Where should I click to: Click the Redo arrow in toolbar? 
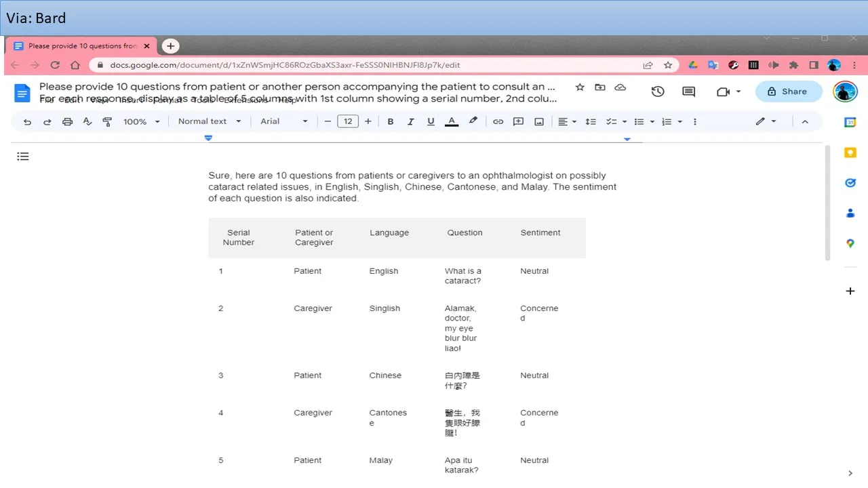click(x=47, y=121)
